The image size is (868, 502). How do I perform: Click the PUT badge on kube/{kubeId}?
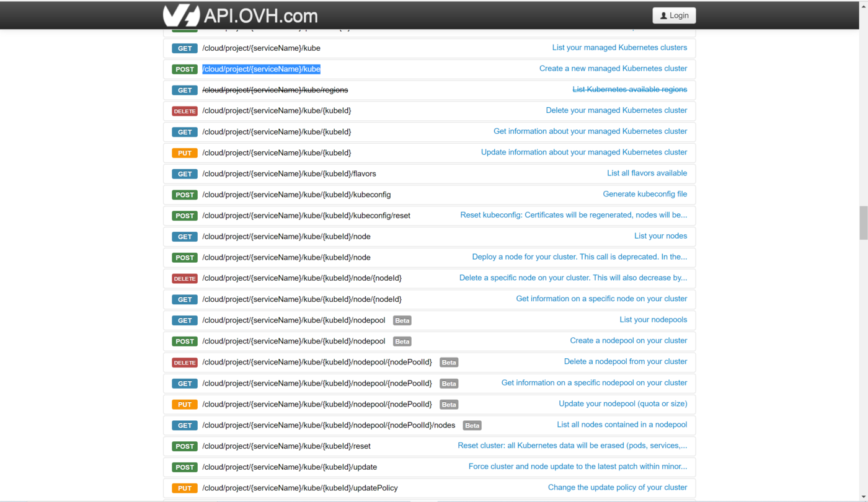pos(184,152)
